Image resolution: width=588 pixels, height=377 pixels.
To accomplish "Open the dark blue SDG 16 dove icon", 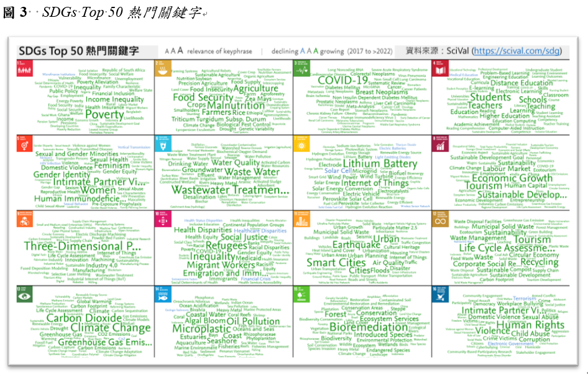I will (x=440, y=294).
